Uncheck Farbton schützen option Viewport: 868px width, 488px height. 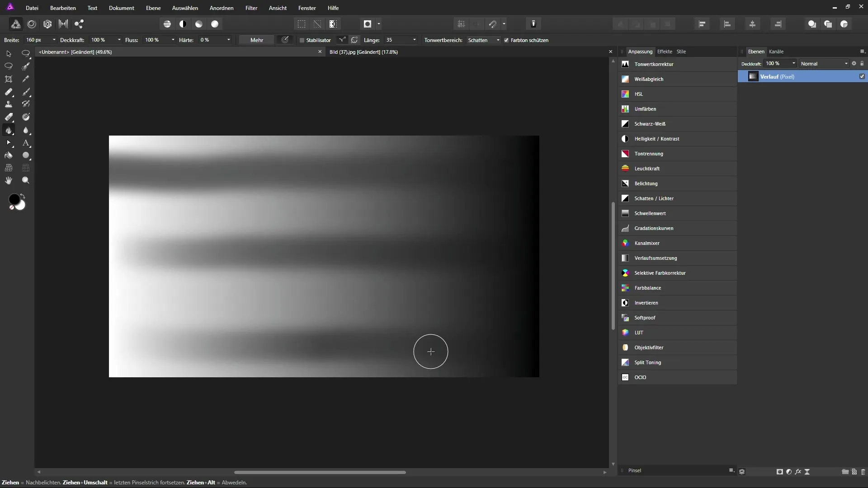click(506, 40)
